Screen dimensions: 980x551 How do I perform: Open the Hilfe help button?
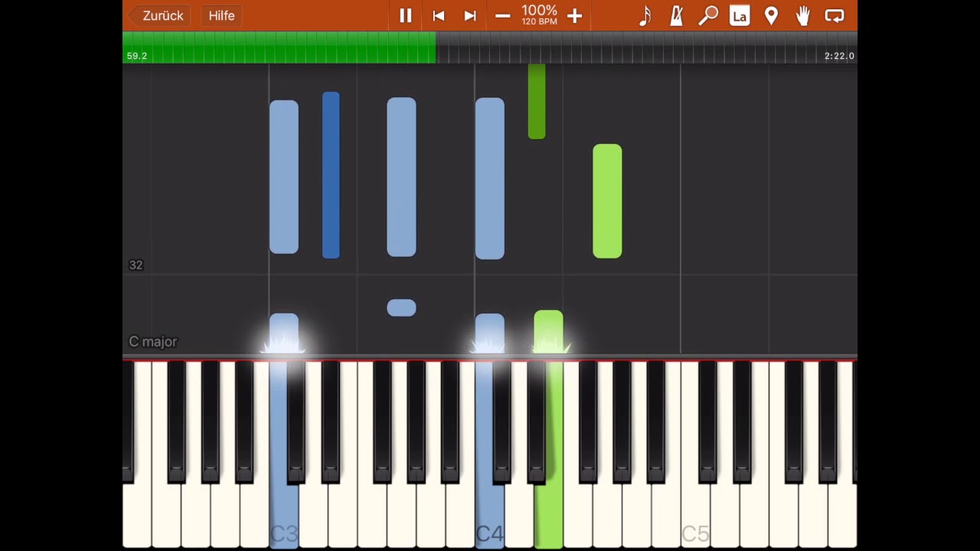pos(221,15)
